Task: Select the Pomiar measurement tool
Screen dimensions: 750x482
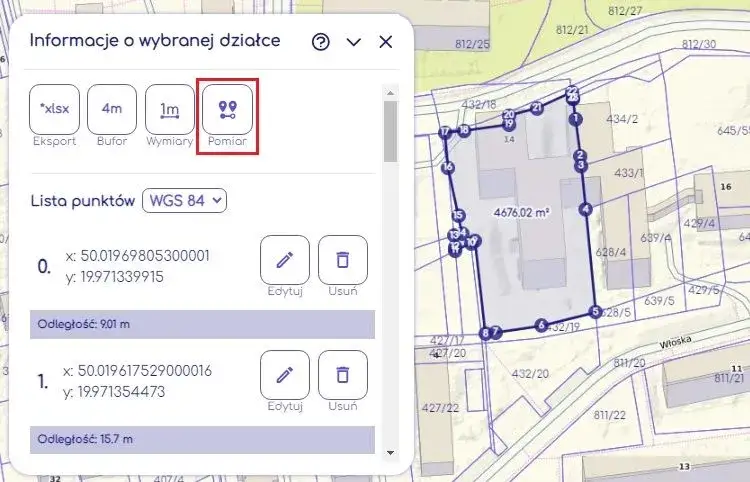Action: click(228, 109)
